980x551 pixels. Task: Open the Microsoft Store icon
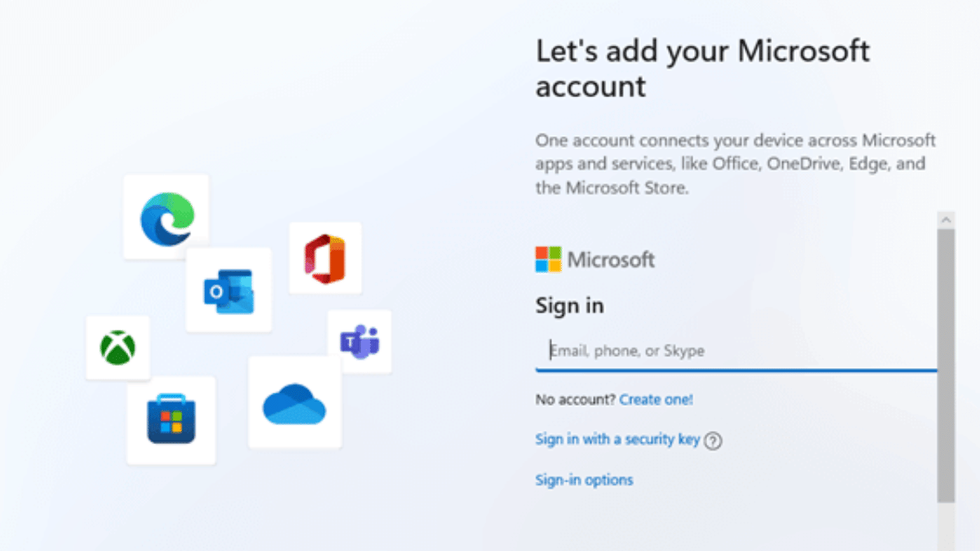(171, 420)
